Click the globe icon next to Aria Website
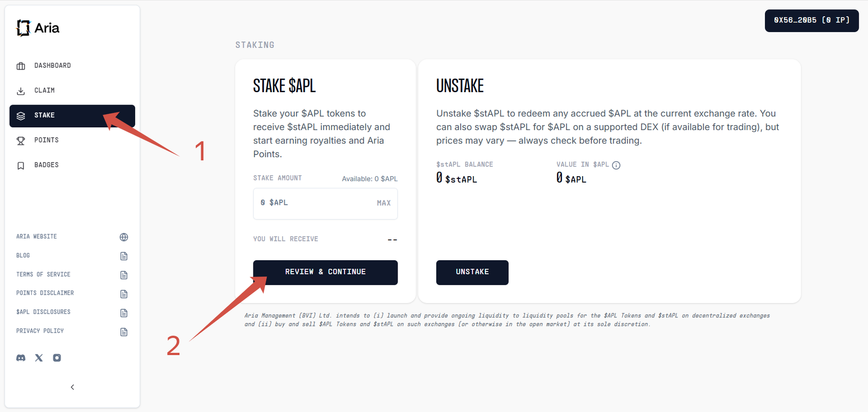Screen dimensions: 868x412 (x=124, y=237)
